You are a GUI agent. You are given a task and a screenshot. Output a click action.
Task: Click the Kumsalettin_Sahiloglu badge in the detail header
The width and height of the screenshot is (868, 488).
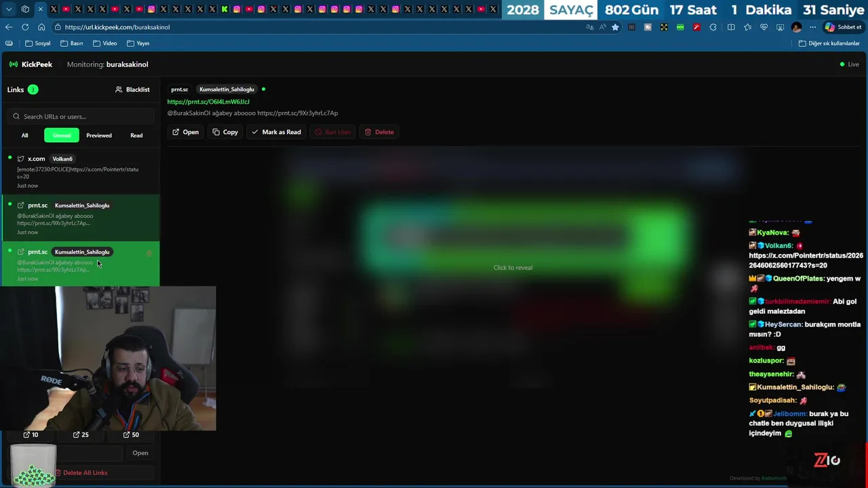point(226,89)
